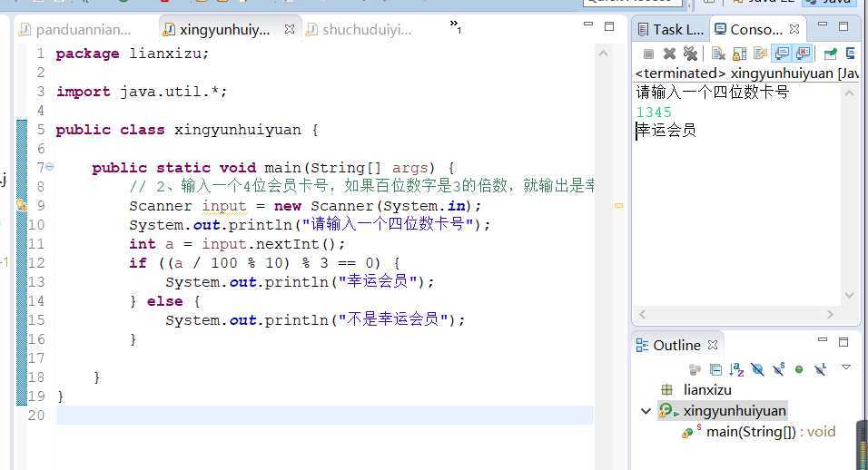
Task: Click the warning marker on line 9
Action: (x=22, y=205)
